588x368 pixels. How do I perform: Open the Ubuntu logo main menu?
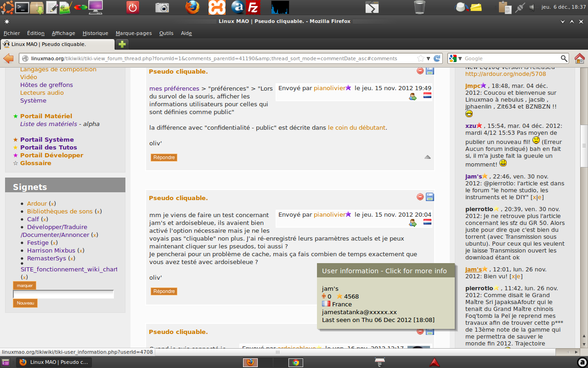click(7, 7)
